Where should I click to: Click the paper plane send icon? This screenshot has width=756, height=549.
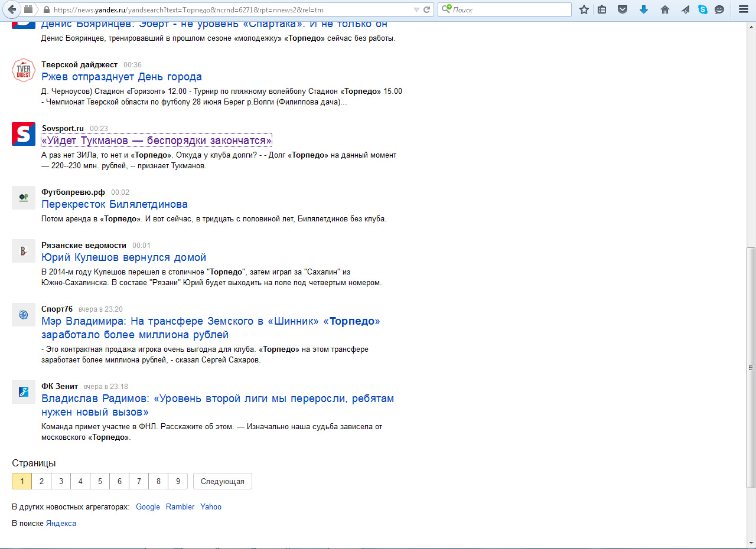coord(685,9)
